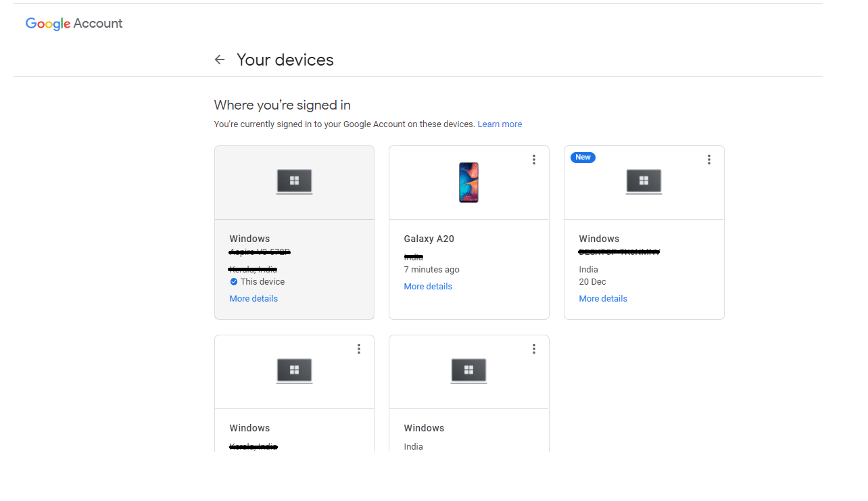Click the Galaxy A20 phone image
This screenshot has height=501, width=868.
[468, 183]
